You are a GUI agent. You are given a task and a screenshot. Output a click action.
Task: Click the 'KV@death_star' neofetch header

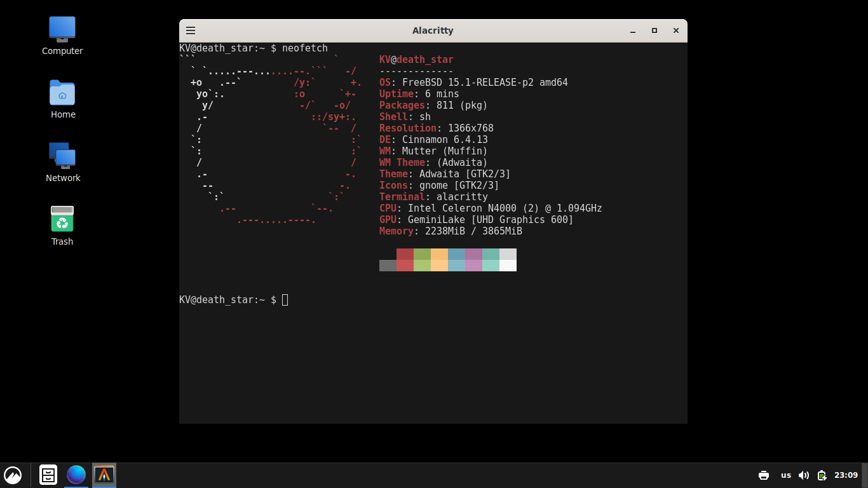coord(416,60)
